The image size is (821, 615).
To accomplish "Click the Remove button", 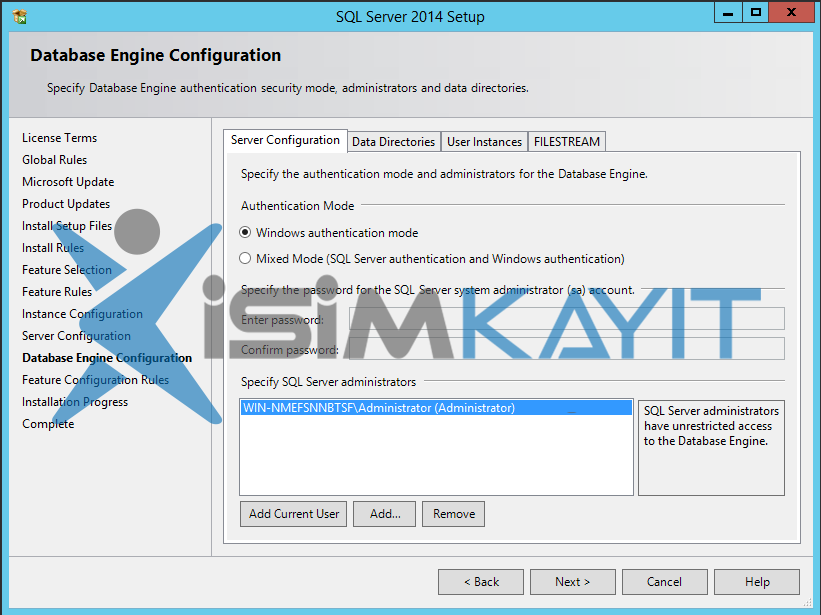I will point(453,514).
